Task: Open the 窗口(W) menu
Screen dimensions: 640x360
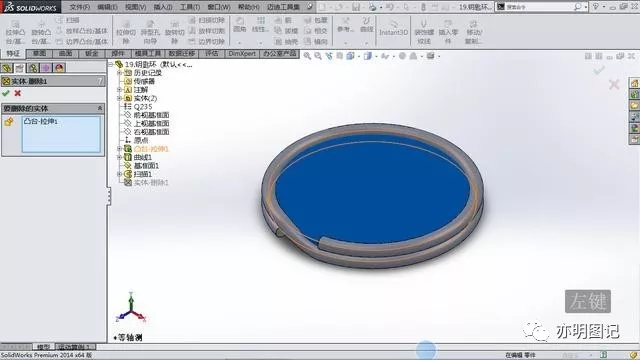Action: (219, 7)
